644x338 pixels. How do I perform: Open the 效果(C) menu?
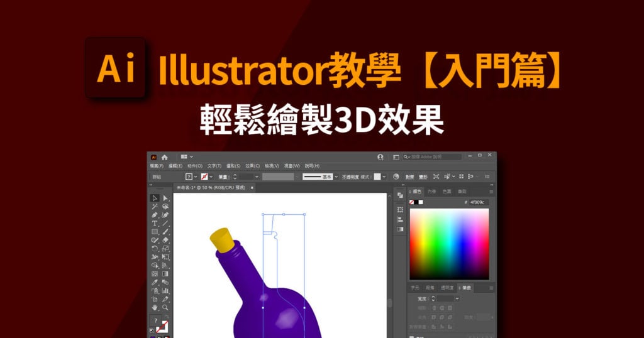coord(253,166)
